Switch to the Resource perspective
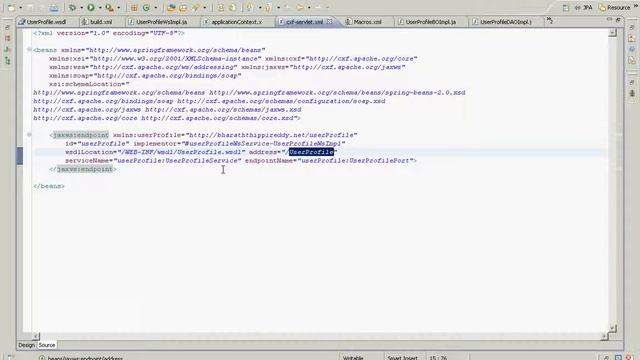 pos(615,7)
